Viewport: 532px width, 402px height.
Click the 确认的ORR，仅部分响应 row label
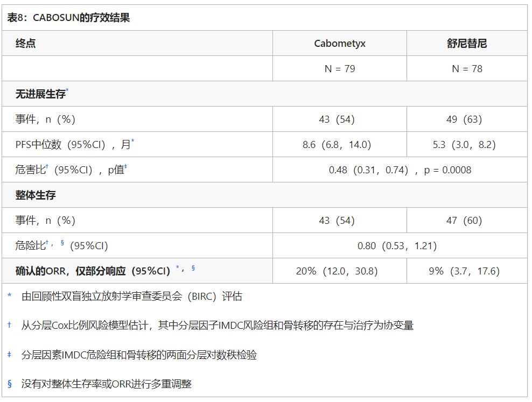coord(93,271)
